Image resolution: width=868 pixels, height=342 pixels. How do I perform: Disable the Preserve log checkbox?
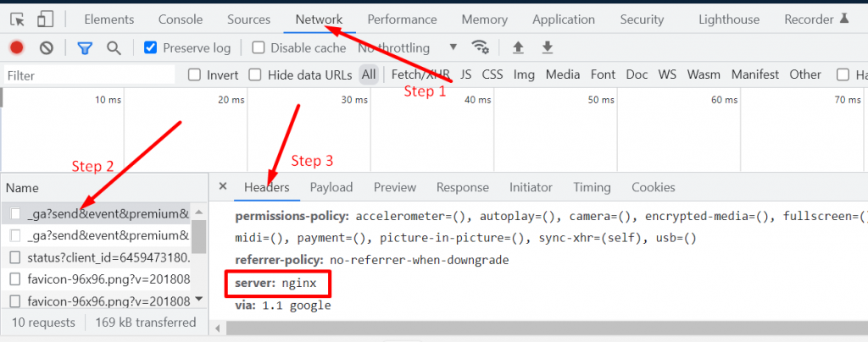tap(151, 48)
